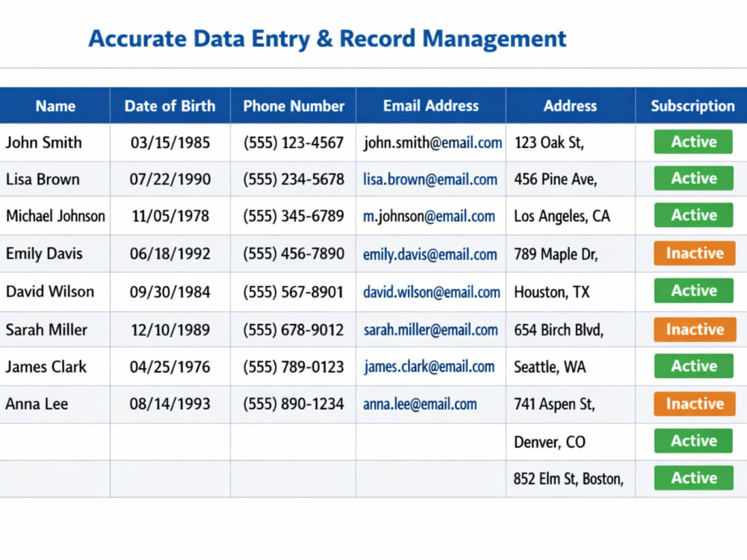747x560 pixels.
Task: Click Emily Davis's Inactive status badge
Action: click(x=695, y=253)
